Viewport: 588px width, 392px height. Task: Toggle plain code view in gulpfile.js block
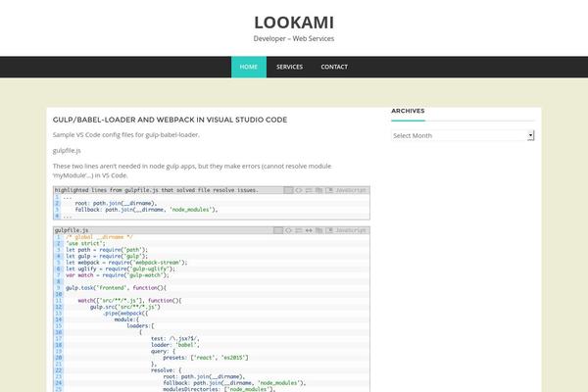click(288, 230)
